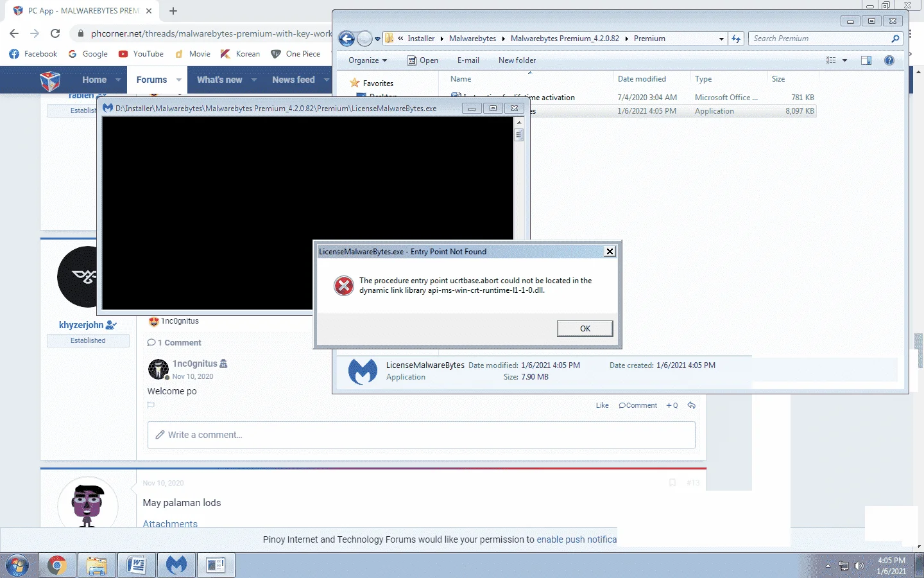Sort files by the Type column
The image size is (924, 578).
tap(703, 79)
